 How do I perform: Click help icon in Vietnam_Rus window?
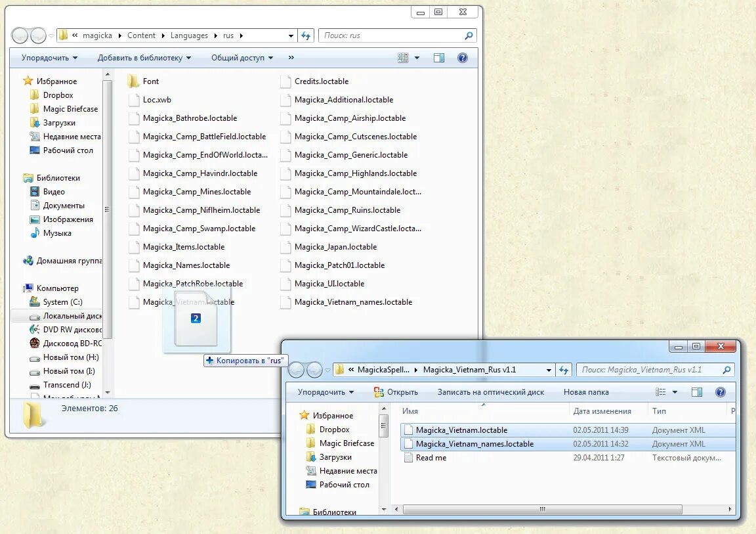[x=721, y=392]
